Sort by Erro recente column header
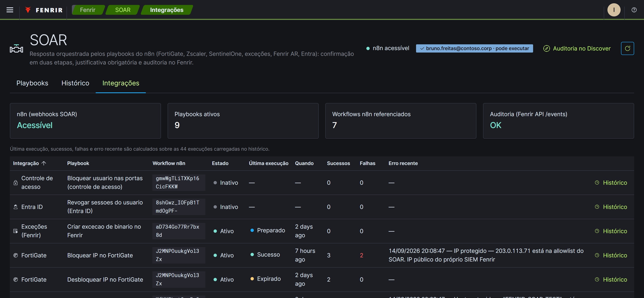The width and height of the screenshot is (644, 298). pyautogui.click(x=403, y=163)
